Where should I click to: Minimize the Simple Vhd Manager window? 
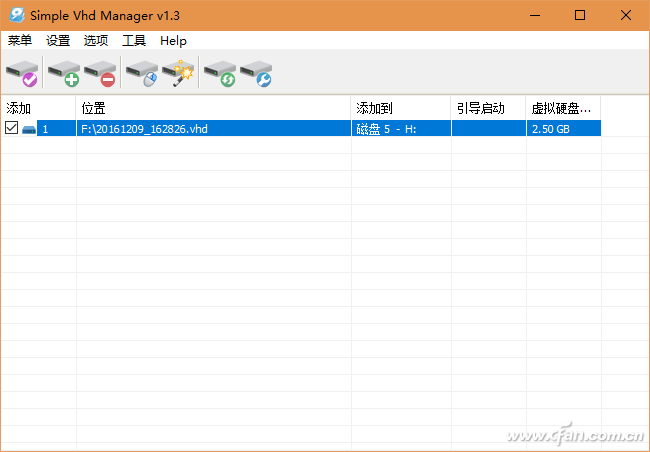point(535,15)
